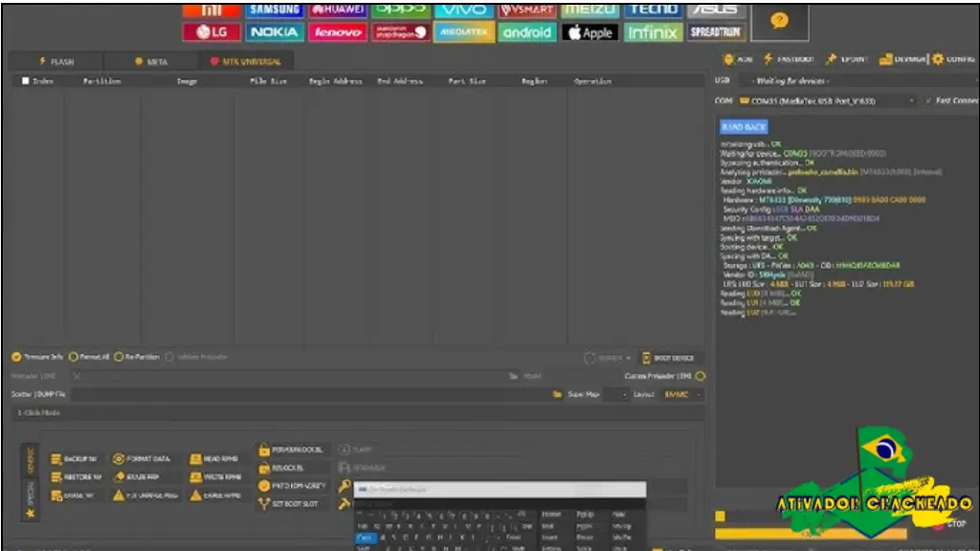Click the STOP button
980x551 pixels.
(950, 524)
